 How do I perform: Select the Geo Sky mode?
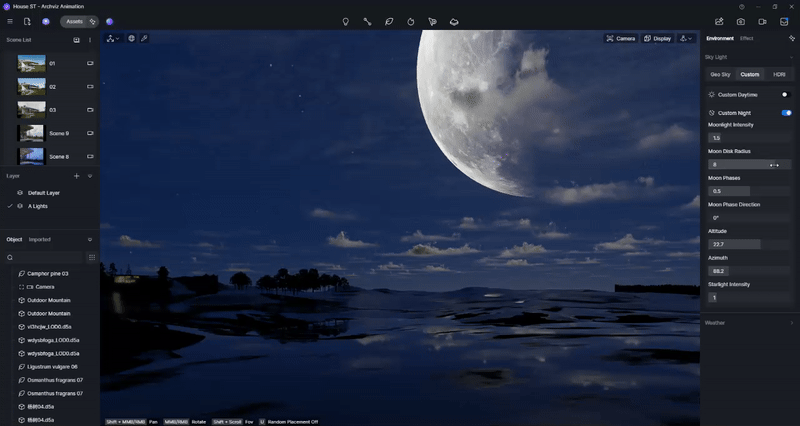(x=720, y=74)
